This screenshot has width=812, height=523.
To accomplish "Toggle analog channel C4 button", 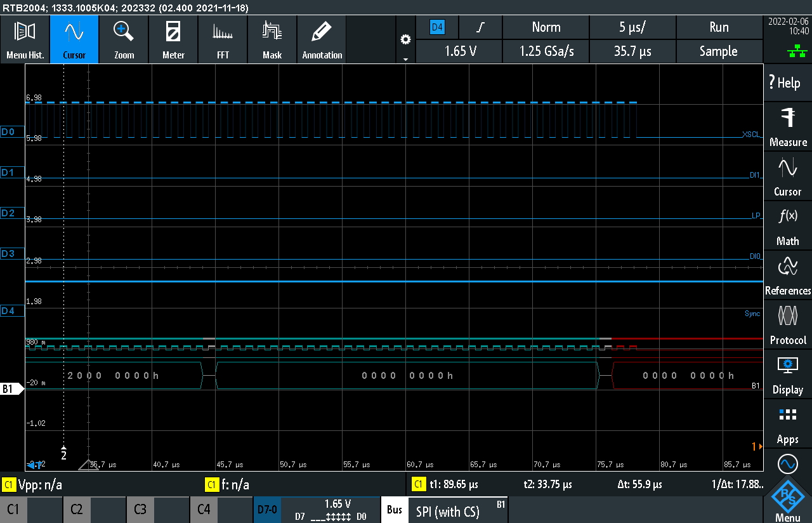I will pos(221,509).
